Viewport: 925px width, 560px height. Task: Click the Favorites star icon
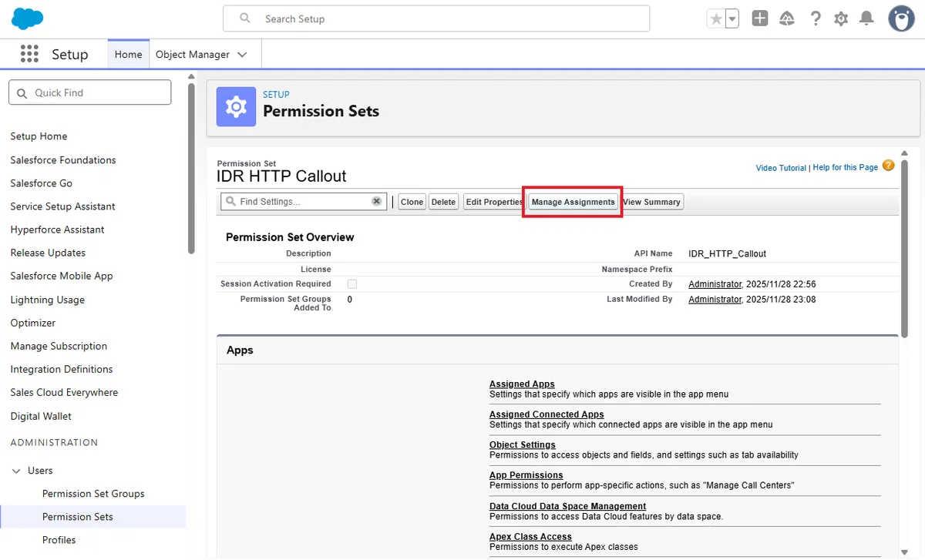(716, 19)
